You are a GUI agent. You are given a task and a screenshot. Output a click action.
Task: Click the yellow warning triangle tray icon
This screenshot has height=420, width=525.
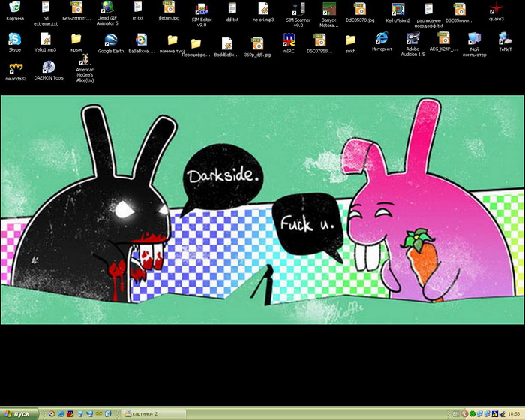coord(494,414)
